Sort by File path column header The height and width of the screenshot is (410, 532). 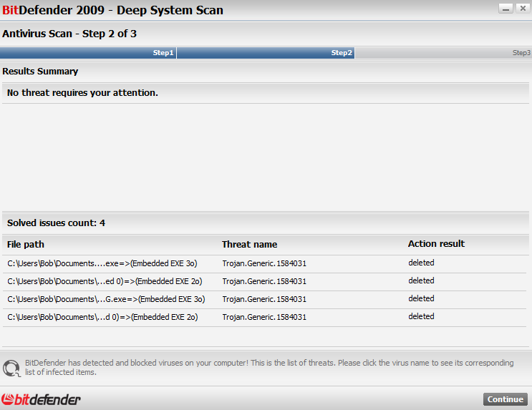point(26,245)
